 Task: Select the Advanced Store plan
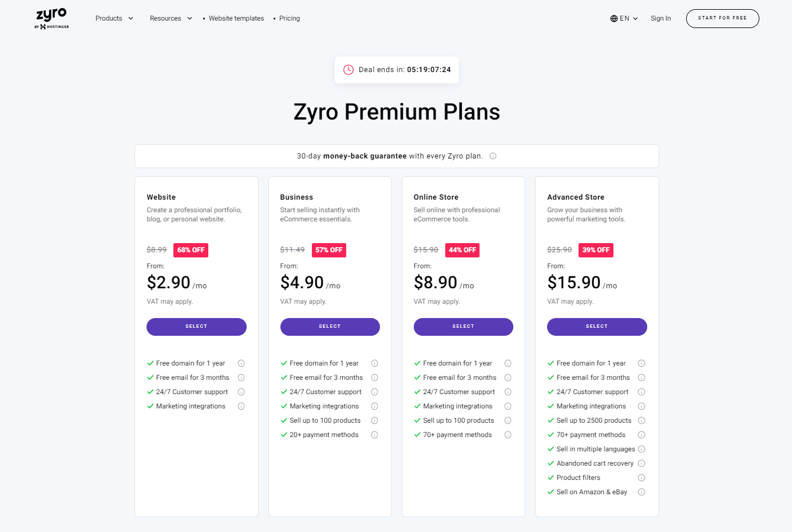[x=597, y=327]
